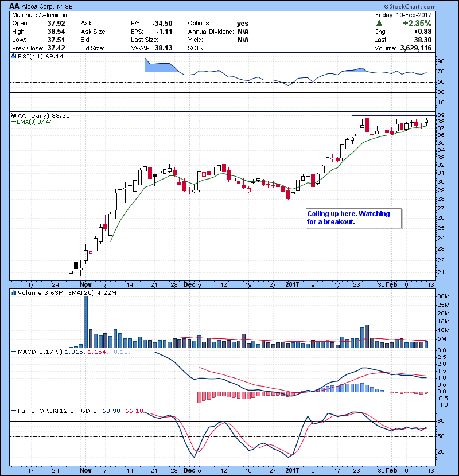This screenshot has width=459, height=476.
Task: Click the P/E value -34.50
Action: (162, 24)
